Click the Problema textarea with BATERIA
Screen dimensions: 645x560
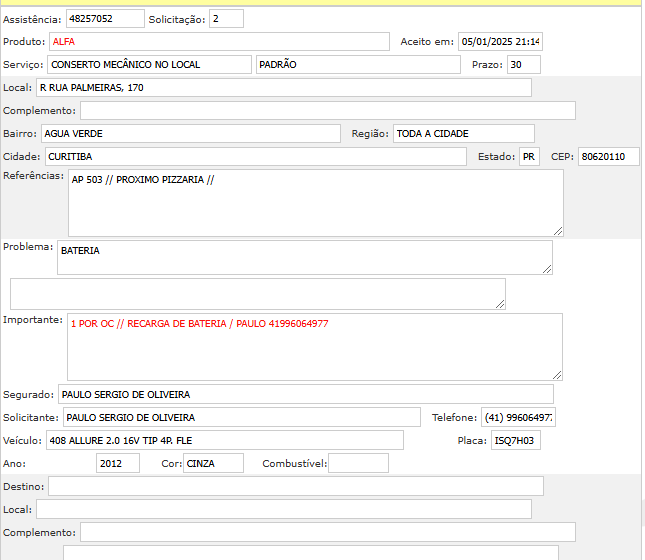305,258
